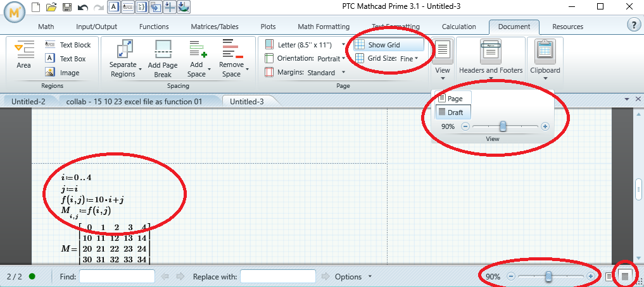Open the Calculation ribbon tab
The height and width of the screenshot is (287, 644).
[x=458, y=27]
